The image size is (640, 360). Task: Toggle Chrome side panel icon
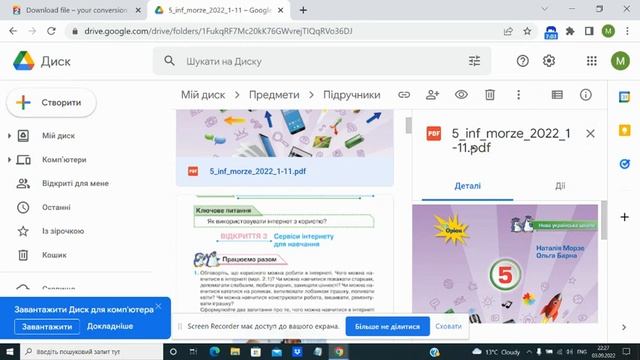pos(589,31)
